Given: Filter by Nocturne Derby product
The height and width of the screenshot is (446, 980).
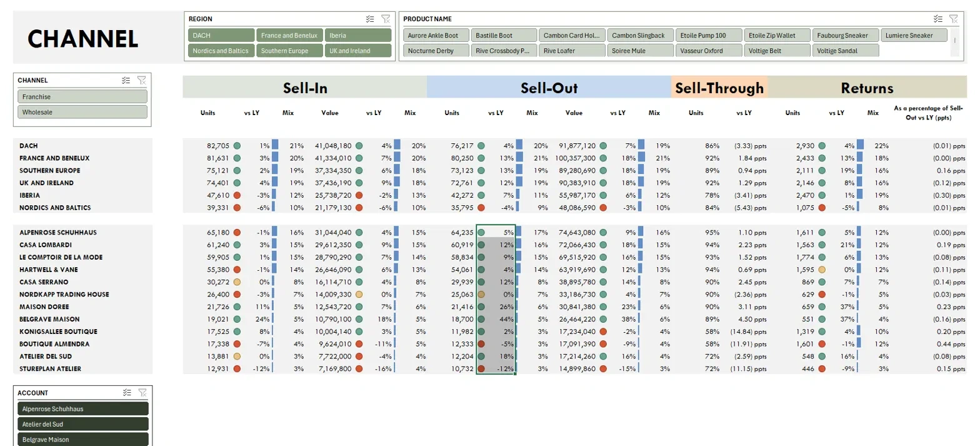Looking at the screenshot, I should pos(436,51).
